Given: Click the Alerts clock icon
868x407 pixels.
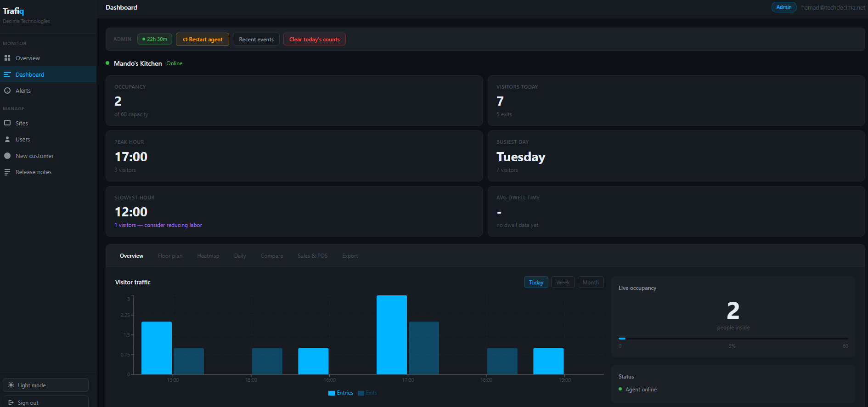Looking at the screenshot, I should pos(7,90).
